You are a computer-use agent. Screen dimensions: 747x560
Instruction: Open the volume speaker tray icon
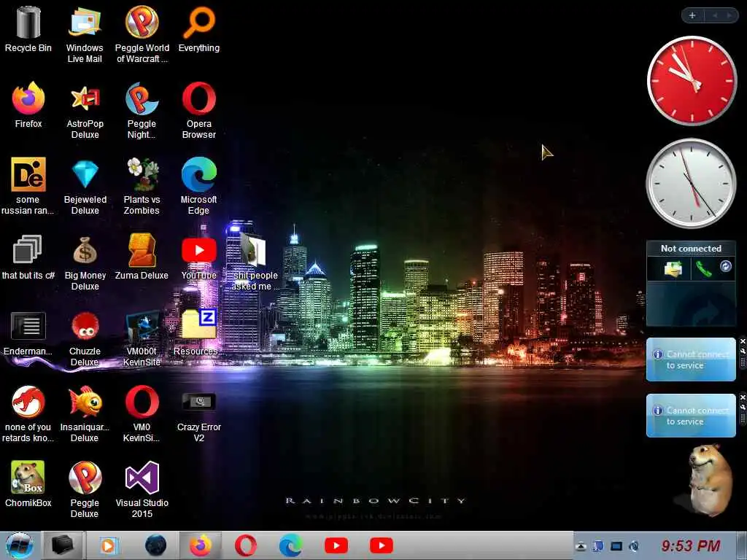pyautogui.click(x=634, y=546)
